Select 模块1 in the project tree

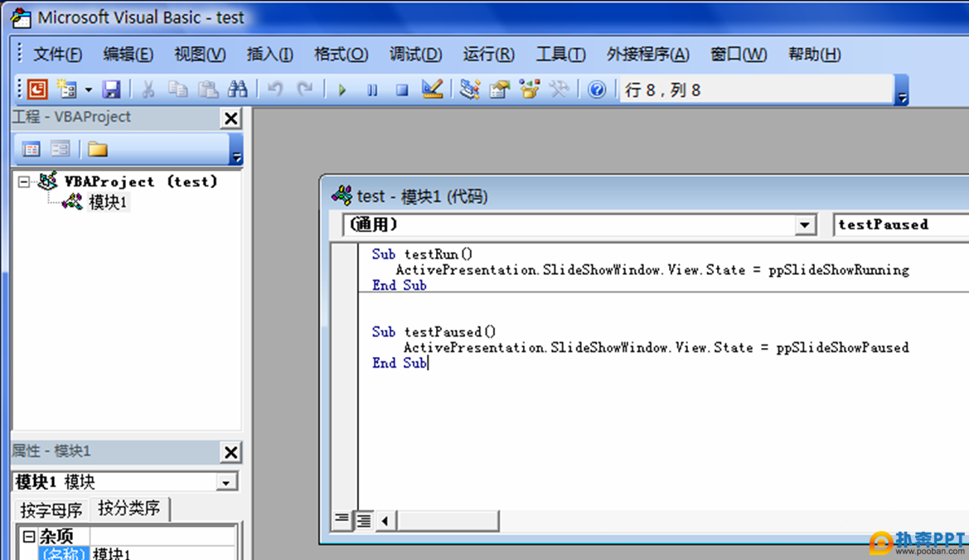tap(108, 202)
